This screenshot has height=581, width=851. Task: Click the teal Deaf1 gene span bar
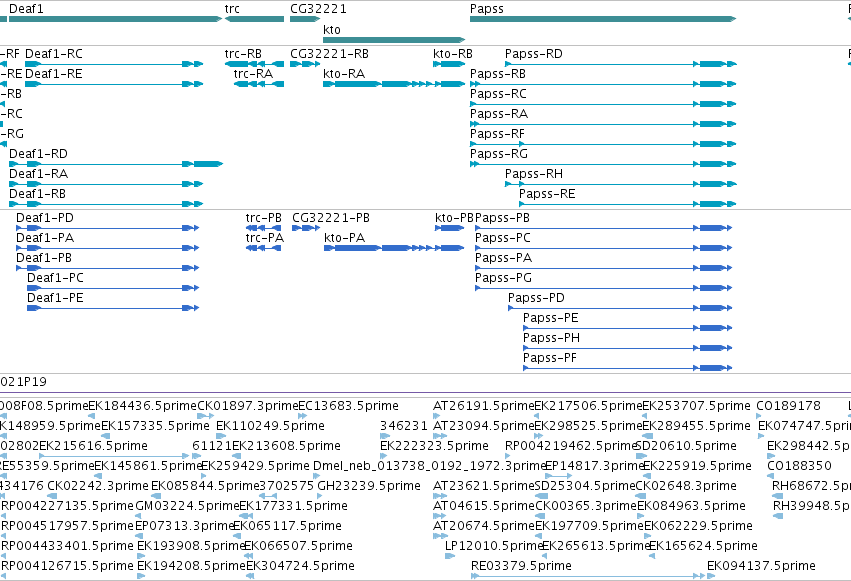point(116,19)
